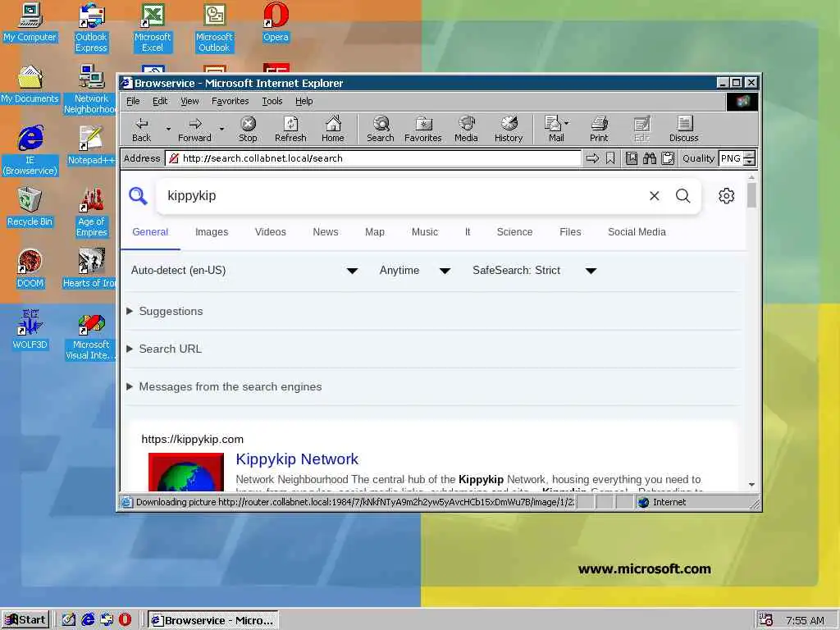840x630 pixels.
Task: Click the kippykip search input field
Action: click(x=402, y=196)
